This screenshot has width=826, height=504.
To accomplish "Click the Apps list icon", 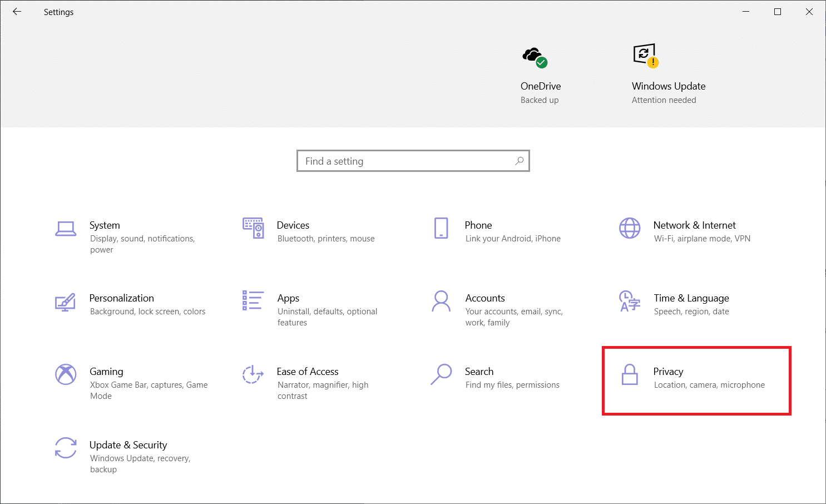I will [253, 302].
